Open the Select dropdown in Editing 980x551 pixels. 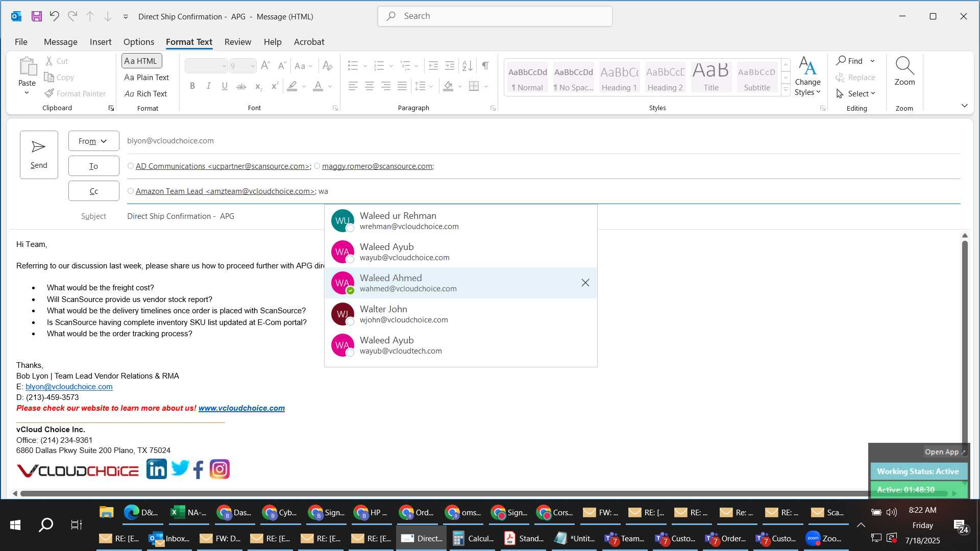click(855, 93)
